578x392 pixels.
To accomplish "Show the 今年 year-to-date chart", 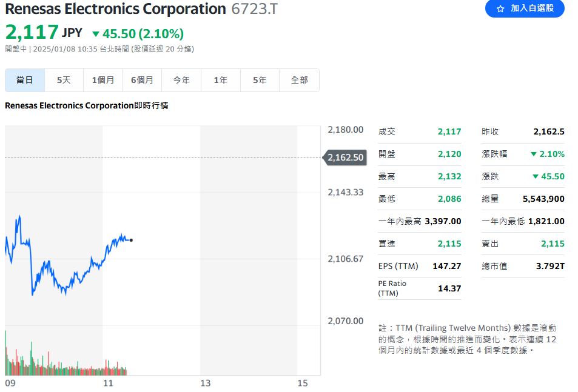I will pos(181,80).
